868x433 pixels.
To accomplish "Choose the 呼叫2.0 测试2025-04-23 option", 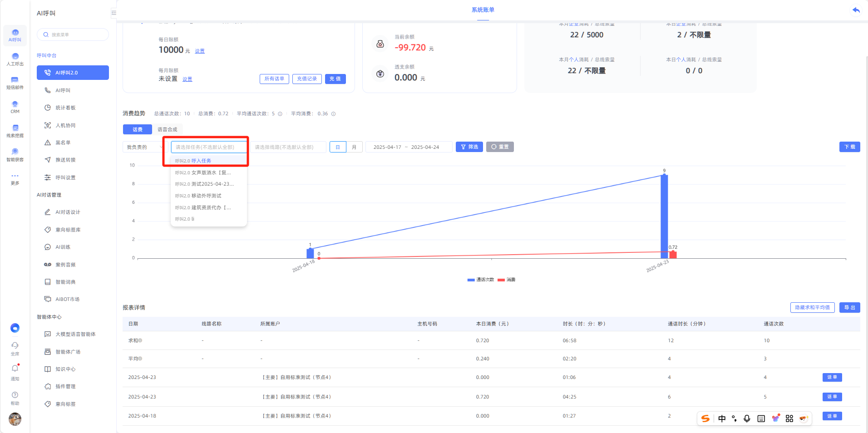I will tap(209, 184).
